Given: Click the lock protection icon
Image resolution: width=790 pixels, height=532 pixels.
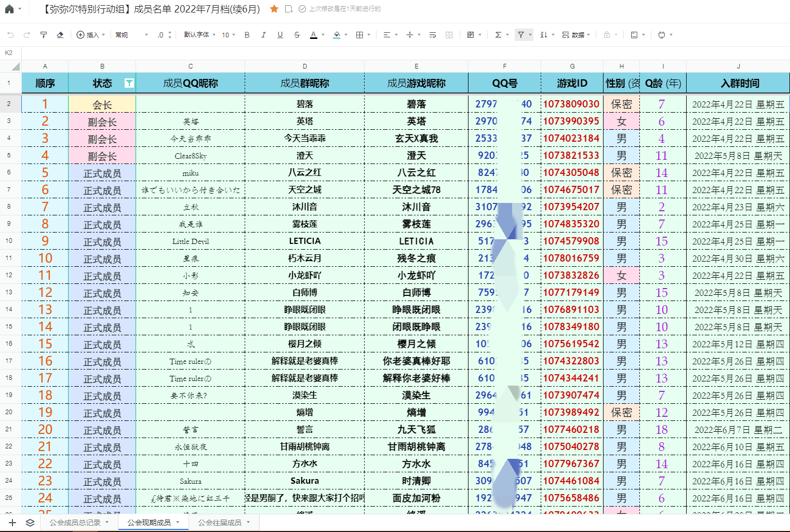Looking at the screenshot, I should 607,35.
